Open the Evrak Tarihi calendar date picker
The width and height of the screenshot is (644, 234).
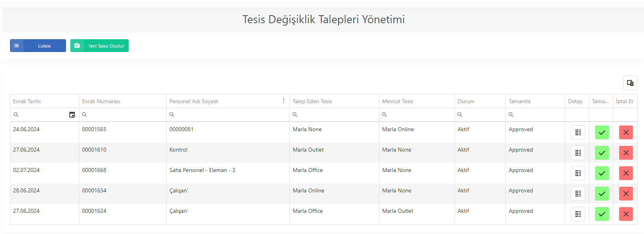click(x=72, y=115)
